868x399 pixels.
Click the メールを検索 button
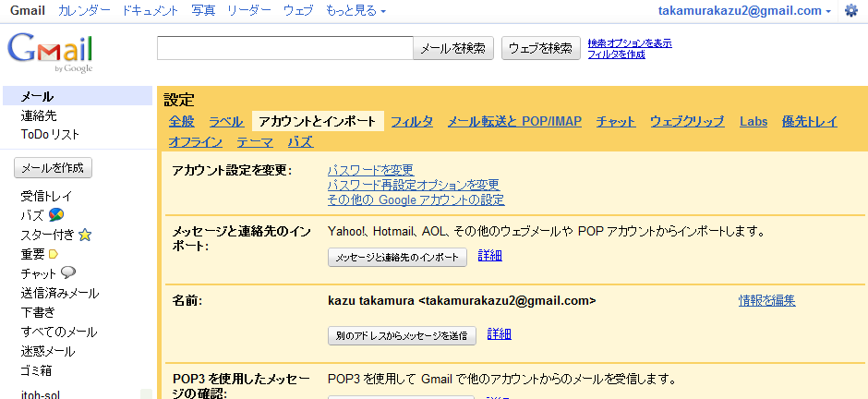pyautogui.click(x=453, y=48)
